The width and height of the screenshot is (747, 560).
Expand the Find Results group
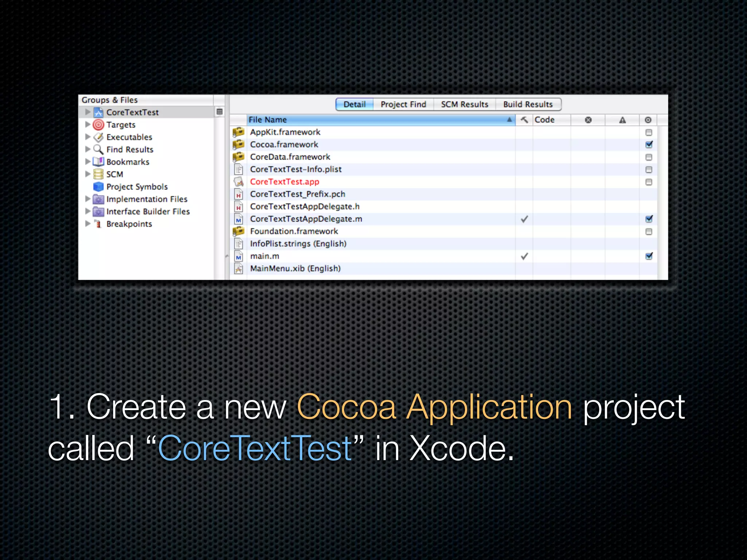point(88,149)
